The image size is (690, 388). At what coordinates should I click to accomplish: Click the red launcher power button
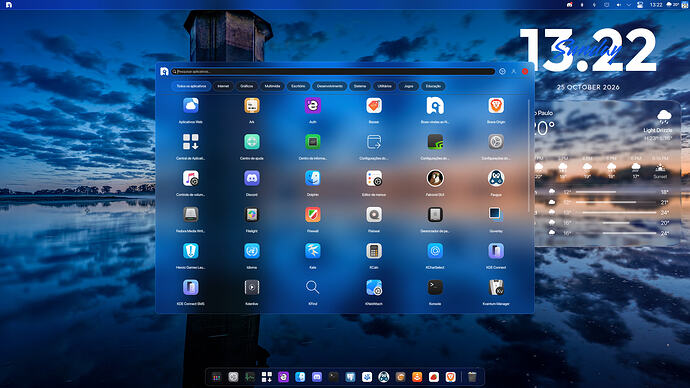click(x=525, y=71)
